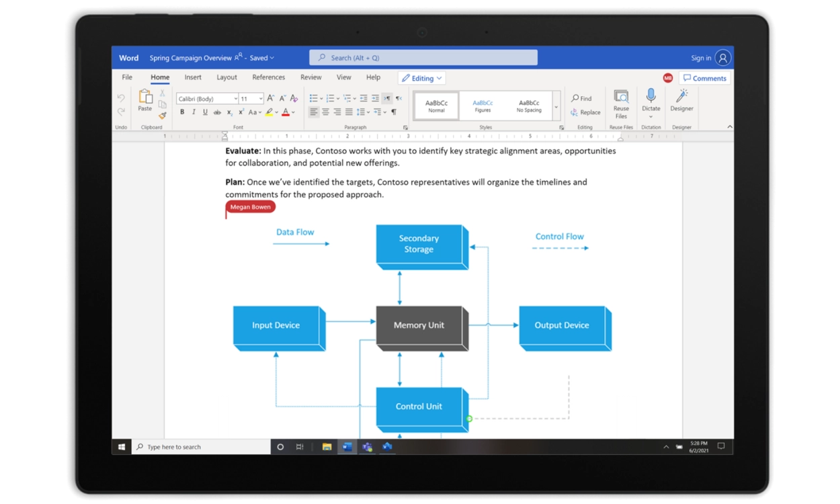
Task: Switch to the Insert tab
Action: [x=193, y=77]
